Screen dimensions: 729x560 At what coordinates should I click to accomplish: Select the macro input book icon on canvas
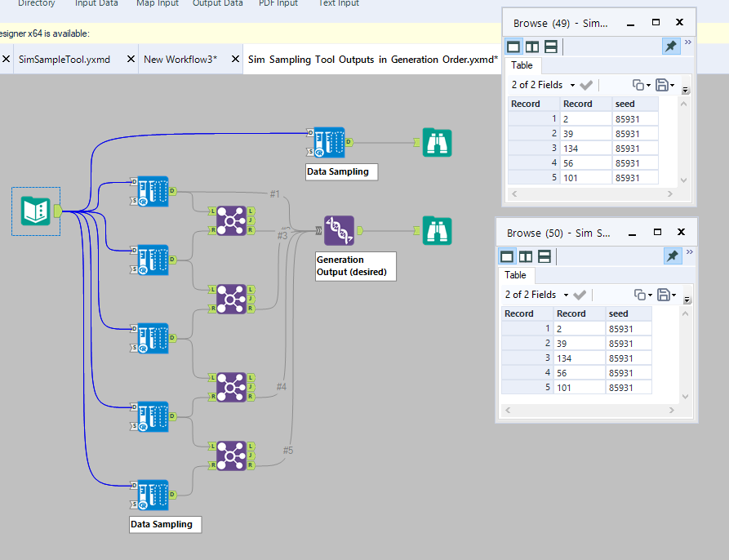coord(35,211)
